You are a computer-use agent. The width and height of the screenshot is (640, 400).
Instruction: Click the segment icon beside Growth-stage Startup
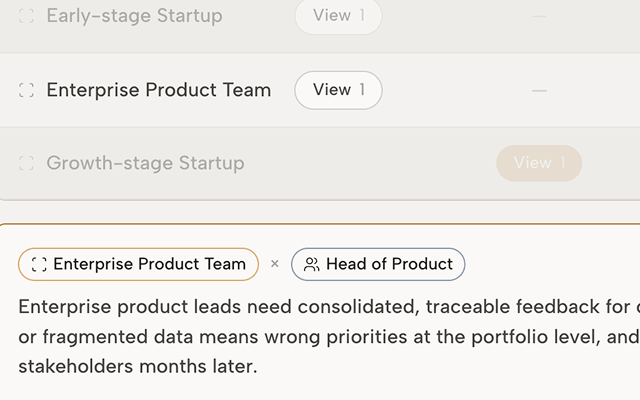pos(27,163)
